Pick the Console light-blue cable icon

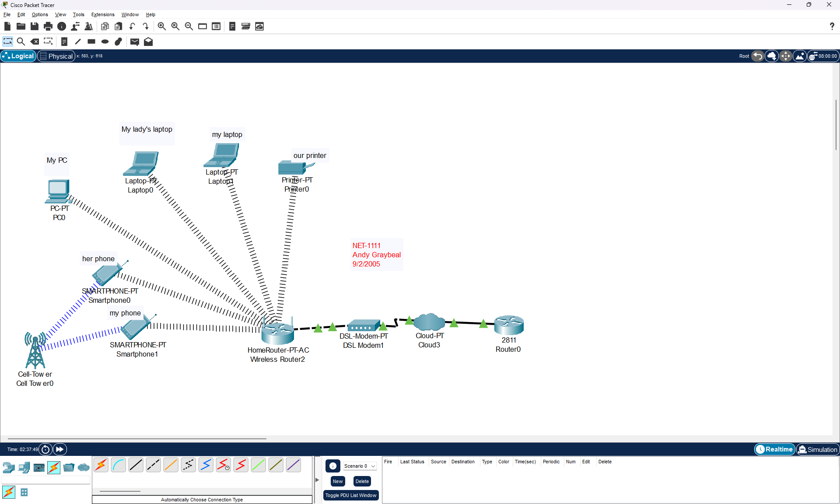click(119, 465)
